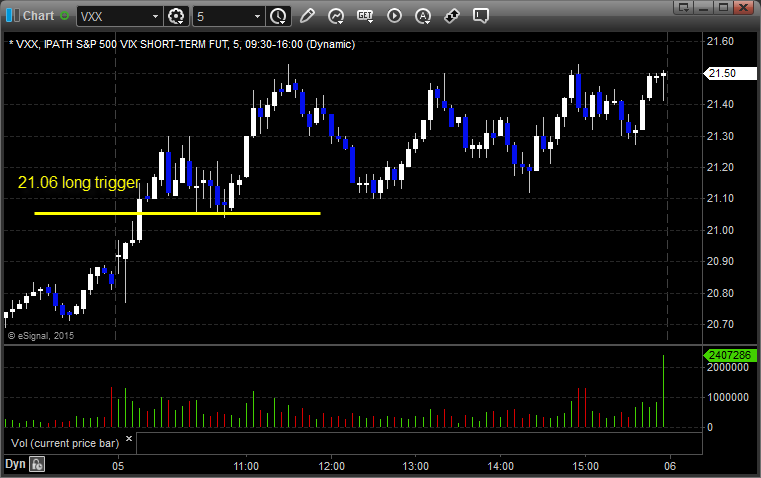Click the 15:00 time axis label

pyautogui.click(x=585, y=466)
